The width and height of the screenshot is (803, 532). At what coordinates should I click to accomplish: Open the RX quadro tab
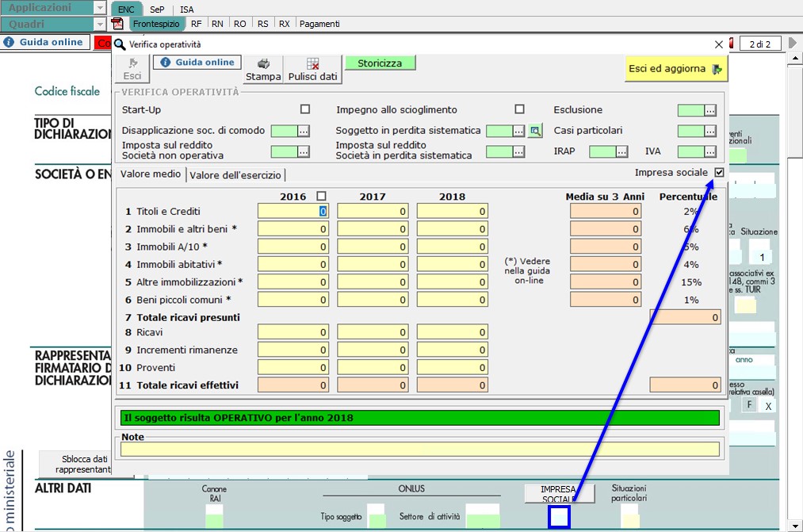[x=285, y=24]
